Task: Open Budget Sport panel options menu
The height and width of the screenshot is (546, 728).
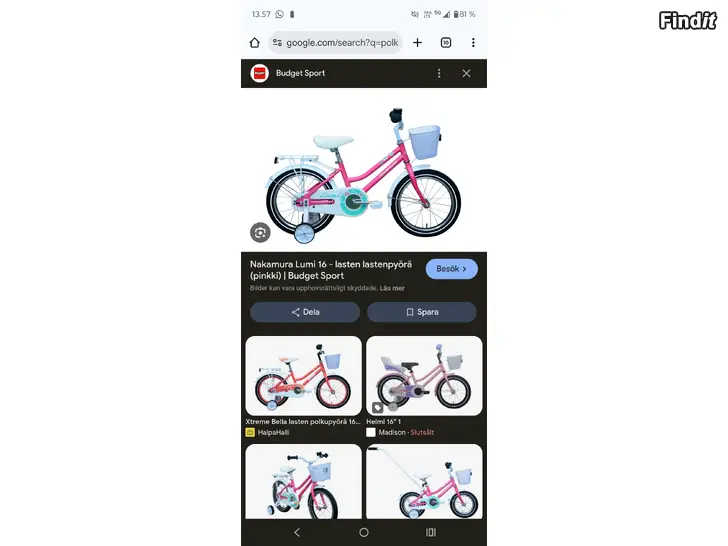Action: click(439, 73)
